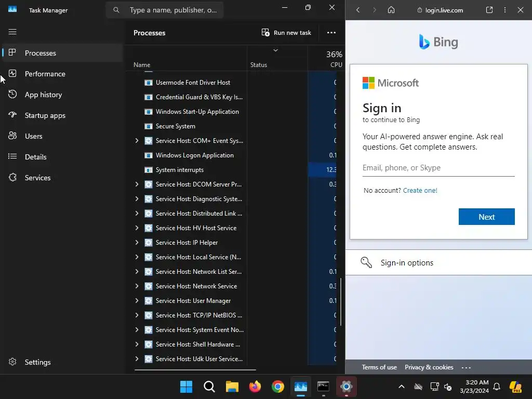Screen dimensions: 532x399
Task: Expand Service Host: Network Service row
Action: (137, 286)
